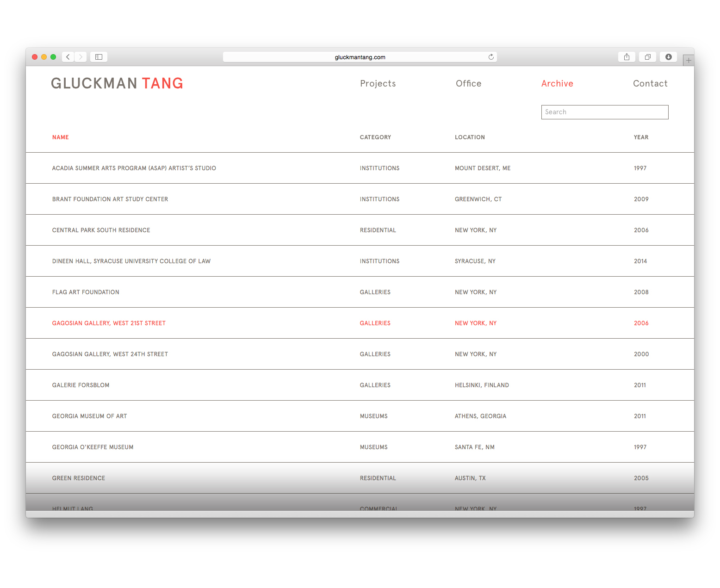Close the window with the red button
This screenshot has width=720, height=588.
tap(35, 57)
